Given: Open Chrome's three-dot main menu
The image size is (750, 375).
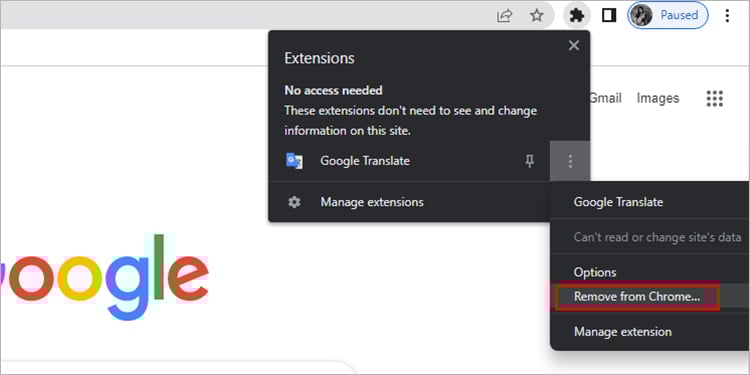Looking at the screenshot, I should tap(727, 16).
